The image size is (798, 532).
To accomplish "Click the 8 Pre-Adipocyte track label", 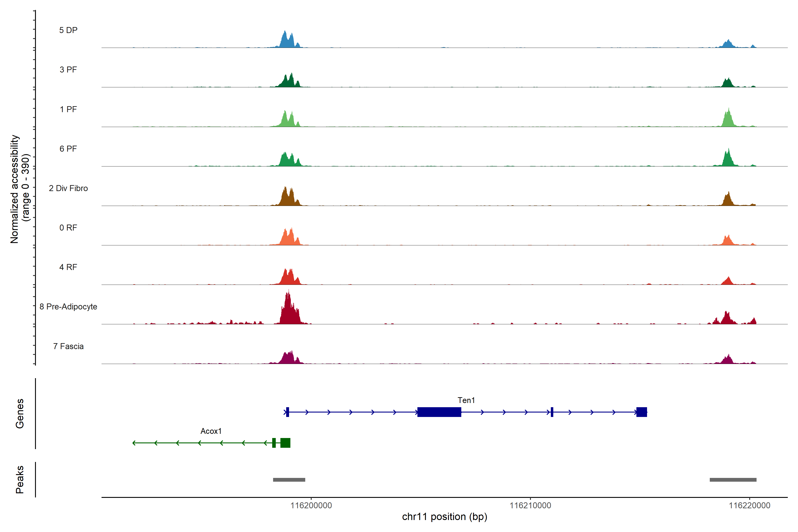I will click(x=68, y=307).
